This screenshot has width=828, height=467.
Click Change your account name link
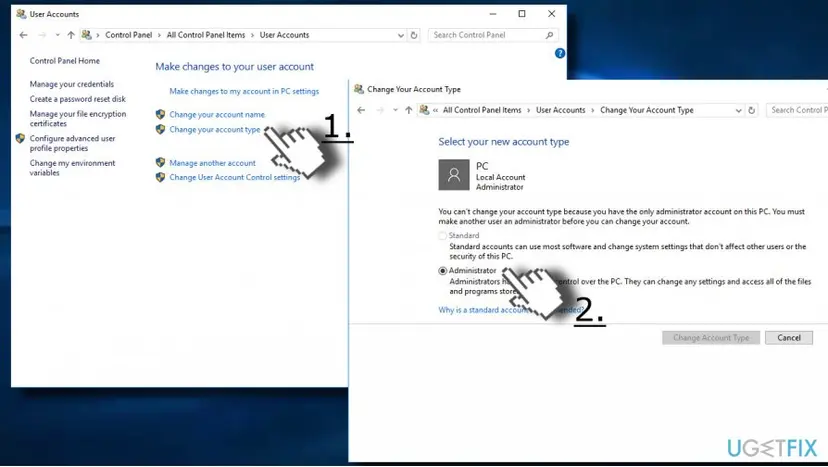click(217, 114)
